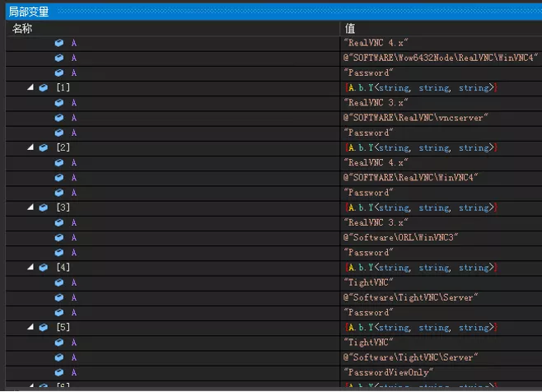Select the "PasswordViewOnly" value cell

[x=389, y=372]
